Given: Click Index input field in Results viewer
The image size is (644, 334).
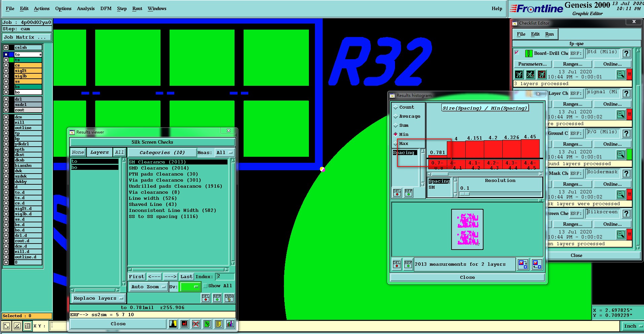Looking at the screenshot, I should coord(225,276).
